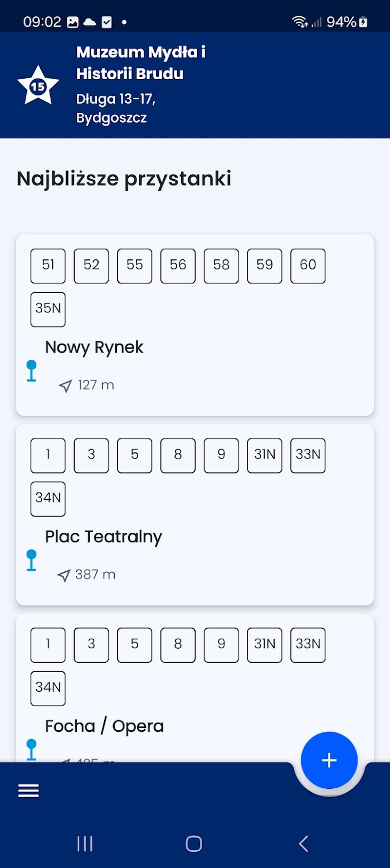Select line 51 at Nowy Rynek
Viewport: 390px width, 868px height.
[48, 266]
